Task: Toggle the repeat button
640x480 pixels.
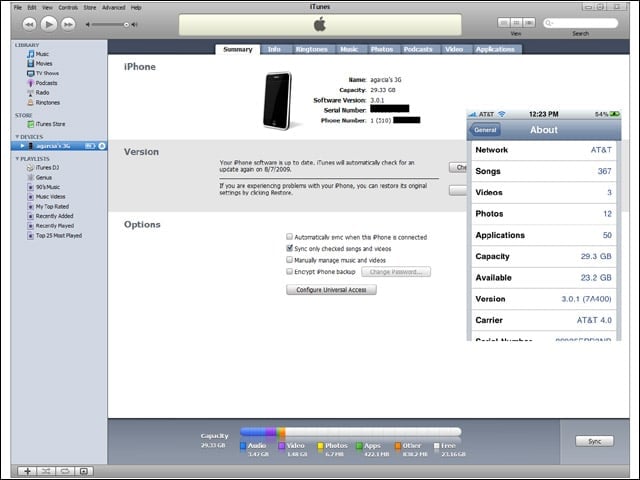Action: pyautogui.click(x=65, y=471)
